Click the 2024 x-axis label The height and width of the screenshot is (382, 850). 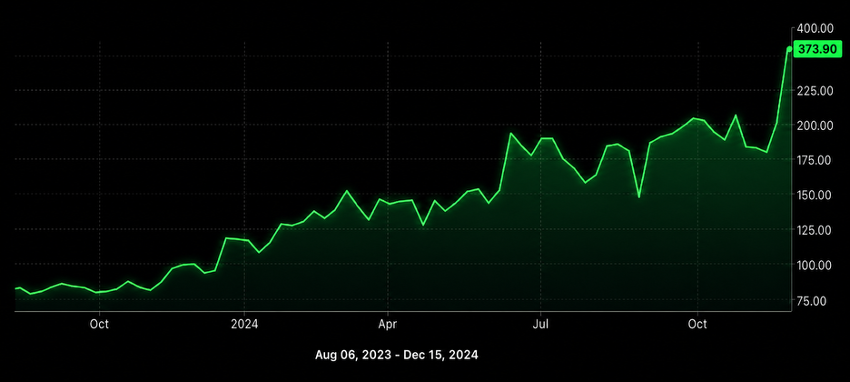tap(244, 325)
